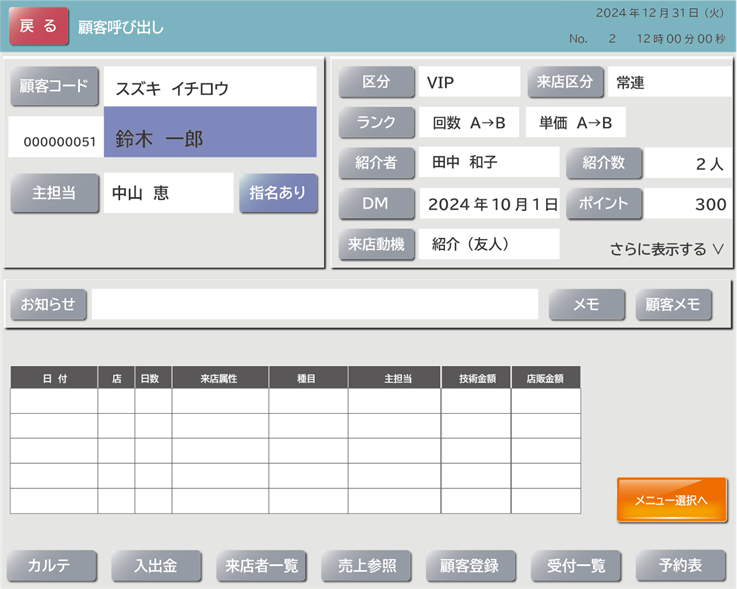Click the 主担当 table column header
The image size is (737, 589).
point(394,378)
